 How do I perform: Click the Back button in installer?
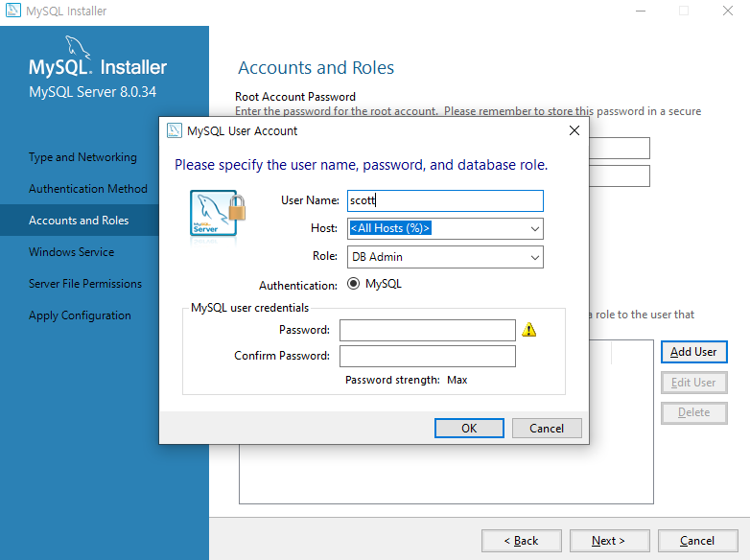(x=522, y=541)
